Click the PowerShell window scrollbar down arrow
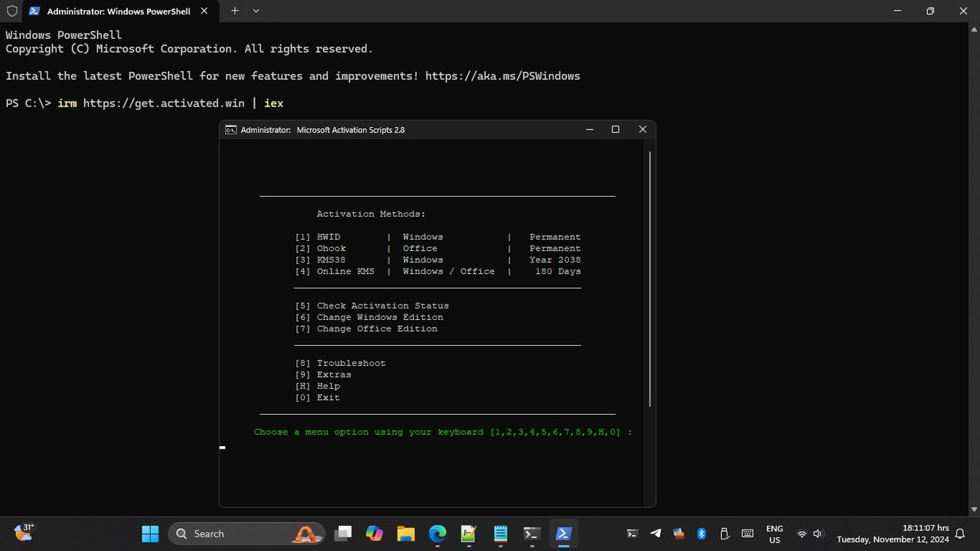The image size is (980, 551). tap(973, 509)
